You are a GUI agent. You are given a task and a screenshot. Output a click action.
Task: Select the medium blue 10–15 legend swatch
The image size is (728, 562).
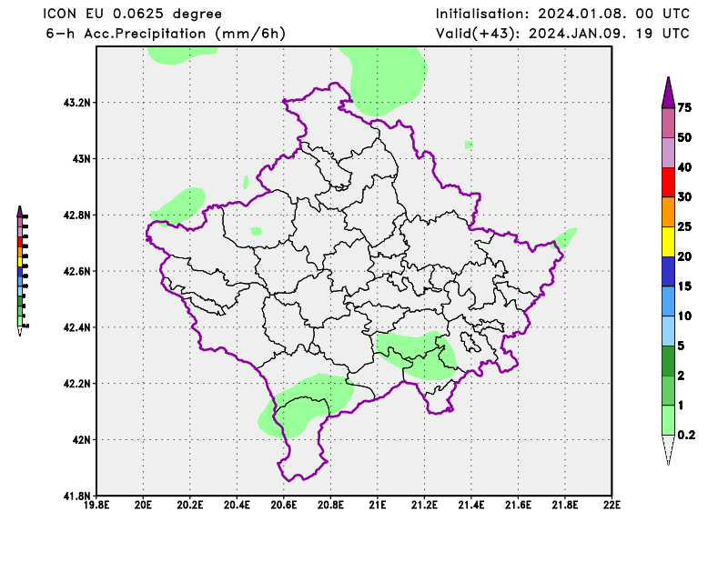[x=668, y=301]
